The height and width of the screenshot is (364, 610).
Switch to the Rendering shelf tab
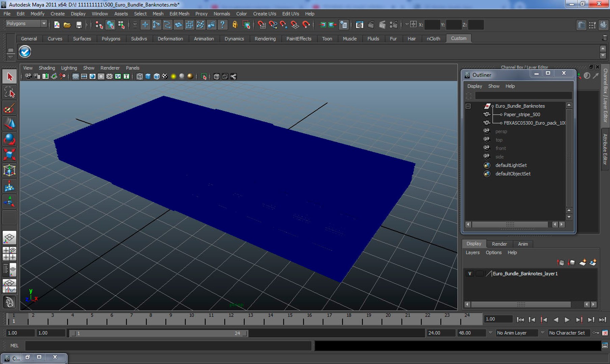pos(265,39)
